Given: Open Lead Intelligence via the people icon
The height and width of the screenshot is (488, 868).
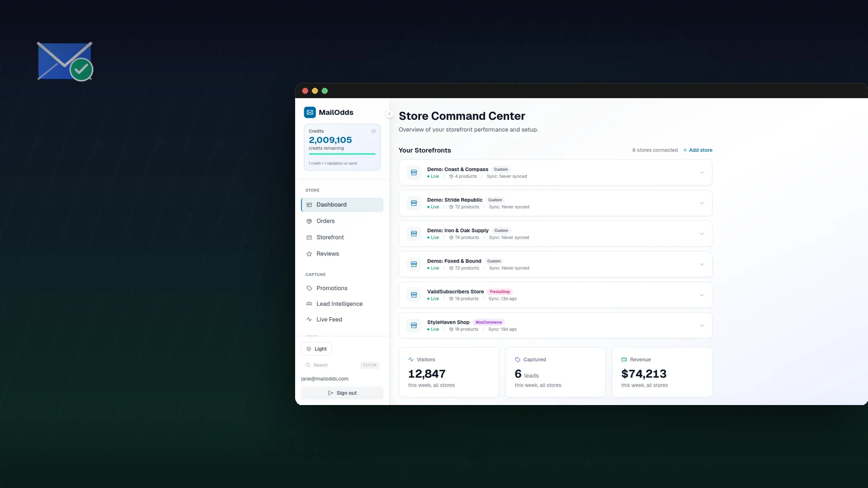Looking at the screenshot, I should tap(309, 304).
